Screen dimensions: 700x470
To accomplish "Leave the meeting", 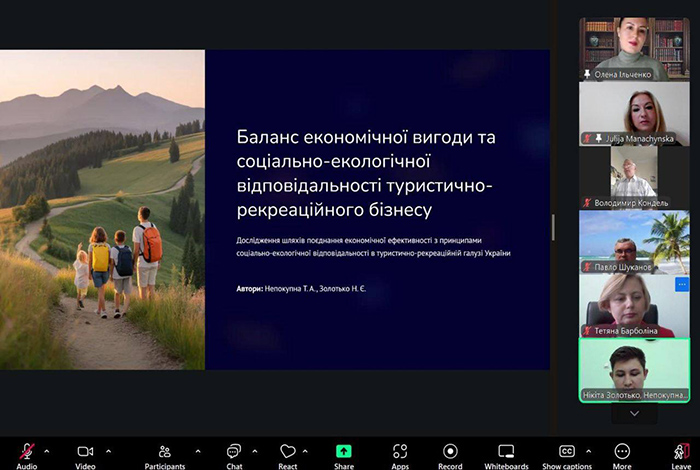I will pyautogui.click(x=680, y=452).
